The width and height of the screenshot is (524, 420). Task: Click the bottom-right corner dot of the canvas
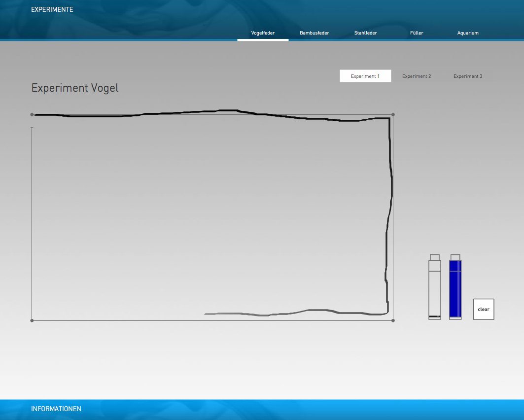(393, 320)
